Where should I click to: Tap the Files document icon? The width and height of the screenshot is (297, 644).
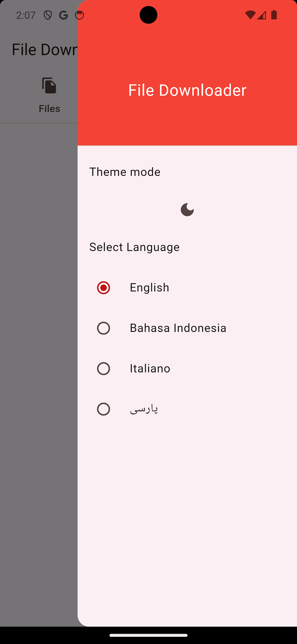(x=49, y=86)
